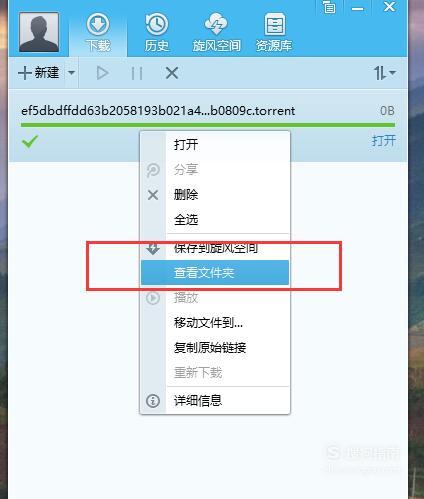Screen dimensions: 424x499
Task: Choose 保存到旋风空间 menu entry
Action: pyautogui.click(x=215, y=248)
